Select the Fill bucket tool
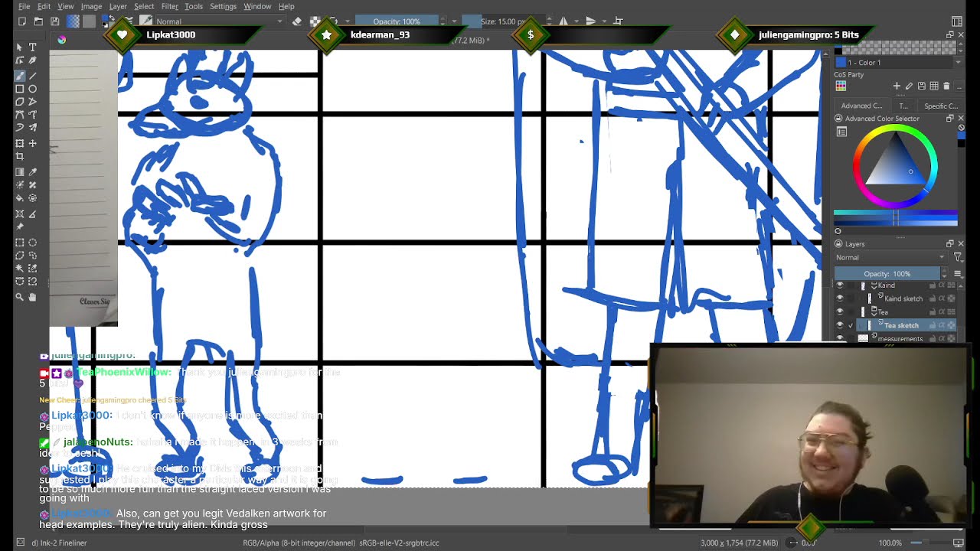This screenshot has width=980, height=551. [x=20, y=198]
